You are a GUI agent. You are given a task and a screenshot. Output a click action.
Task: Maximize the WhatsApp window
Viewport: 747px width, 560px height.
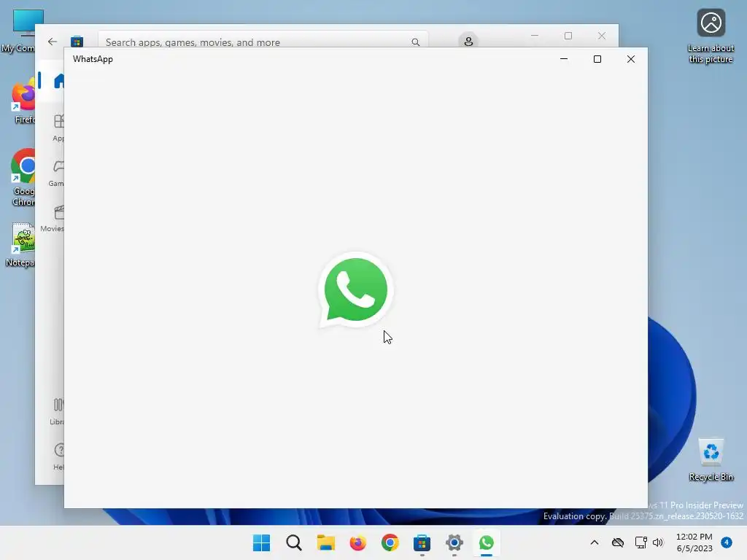(597, 59)
